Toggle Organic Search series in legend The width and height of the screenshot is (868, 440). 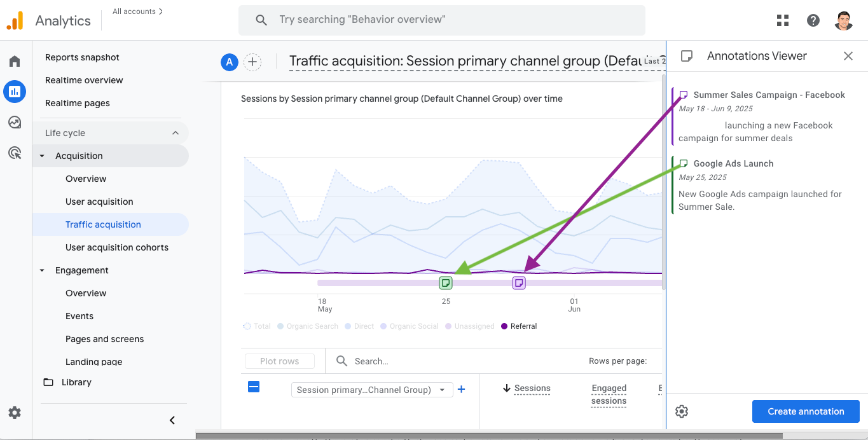[x=308, y=326]
